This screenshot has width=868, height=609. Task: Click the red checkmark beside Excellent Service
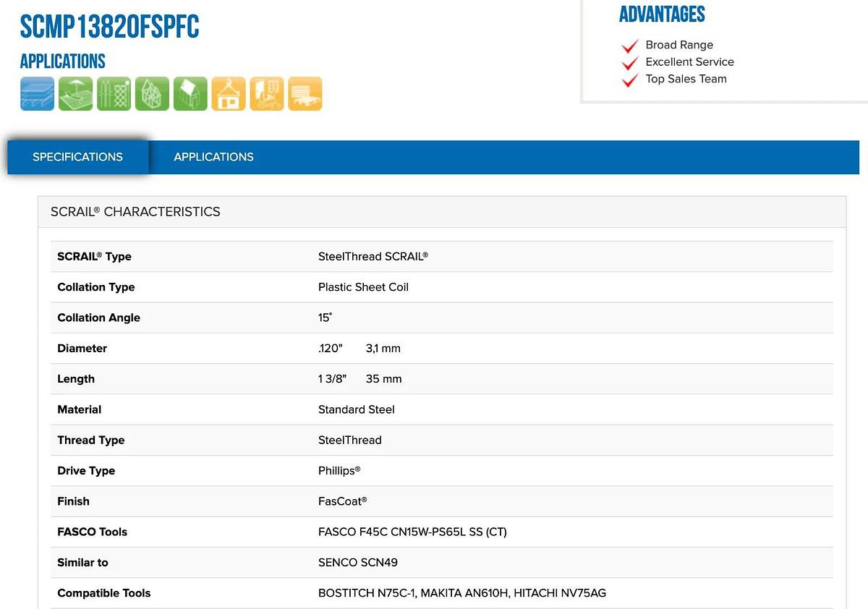click(x=629, y=63)
